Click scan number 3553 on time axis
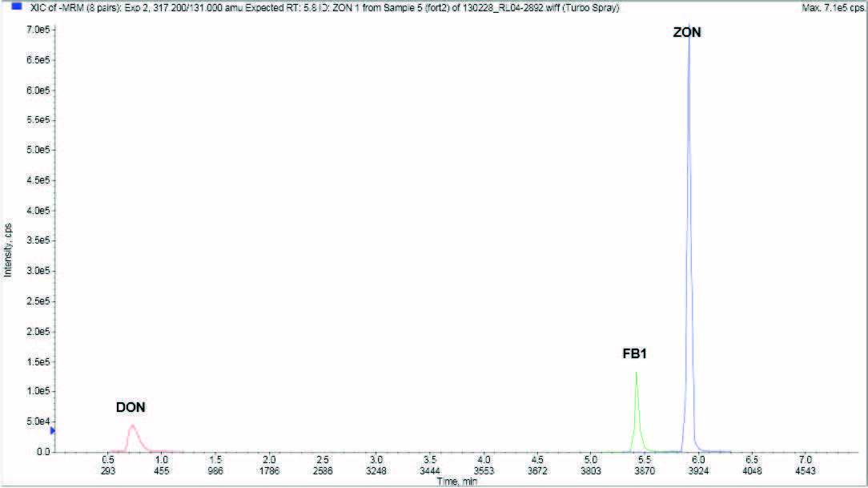This screenshot has width=868, height=488. pyautogui.click(x=484, y=471)
